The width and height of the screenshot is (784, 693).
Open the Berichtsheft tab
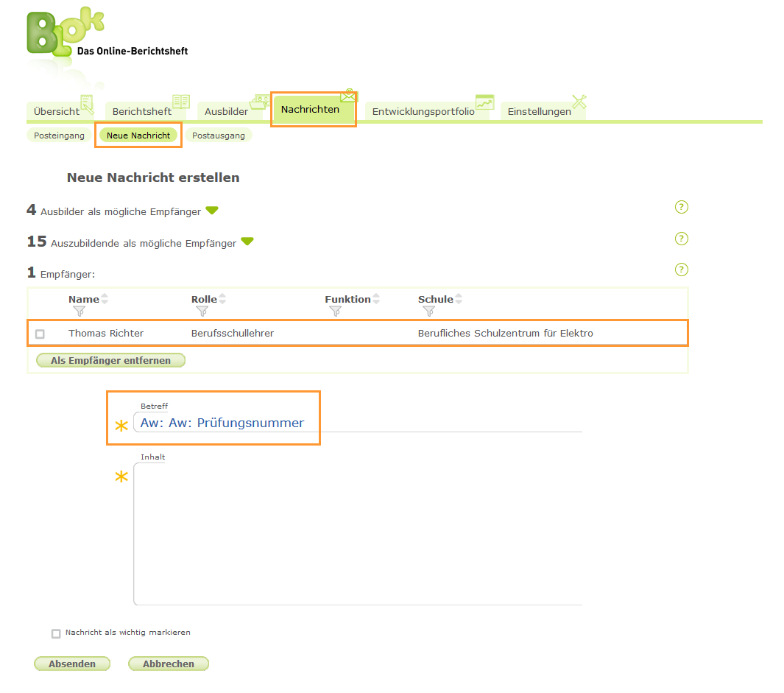point(142,111)
